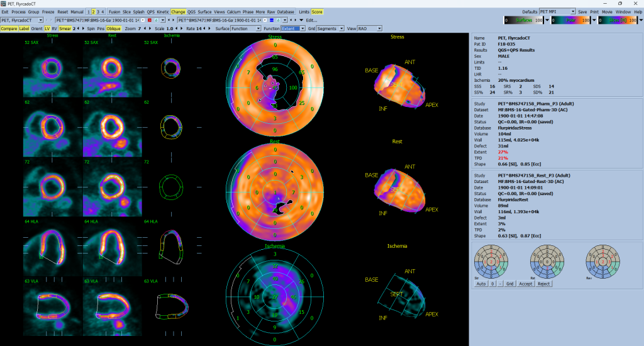Open the Kinetic page
The image size is (644, 346).
point(163,12)
